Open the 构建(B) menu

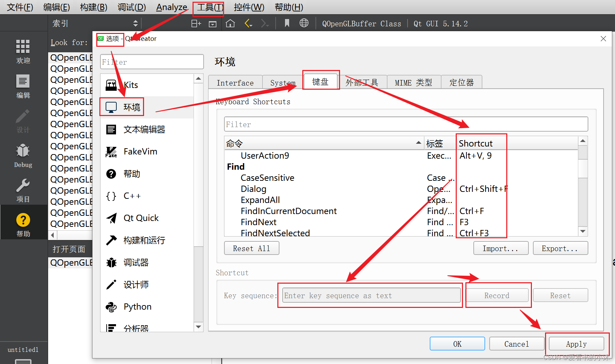pyautogui.click(x=93, y=7)
